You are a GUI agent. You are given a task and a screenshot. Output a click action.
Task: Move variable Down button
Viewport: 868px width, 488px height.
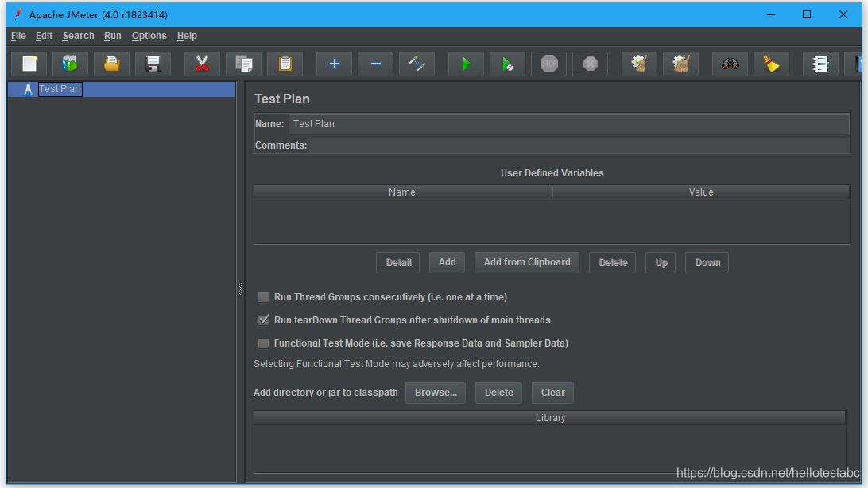pyautogui.click(x=707, y=262)
